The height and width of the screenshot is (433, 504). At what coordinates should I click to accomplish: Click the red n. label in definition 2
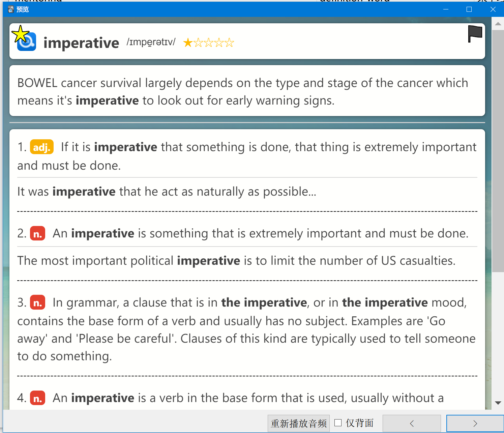point(38,233)
